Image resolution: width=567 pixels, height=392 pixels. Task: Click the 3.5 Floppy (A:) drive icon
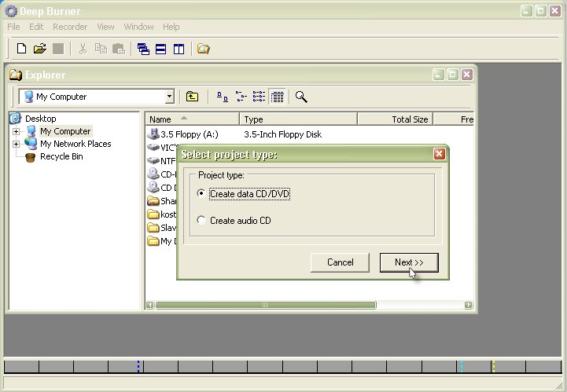(153, 134)
